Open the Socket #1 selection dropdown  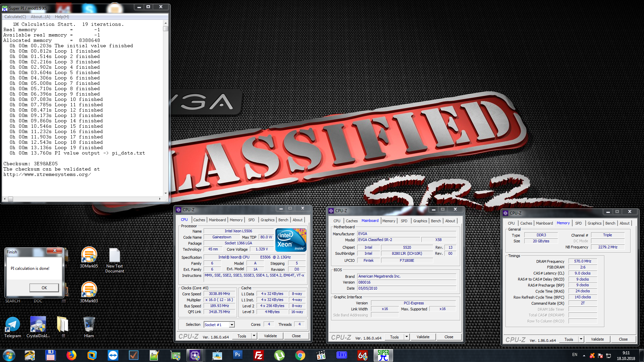(232, 324)
